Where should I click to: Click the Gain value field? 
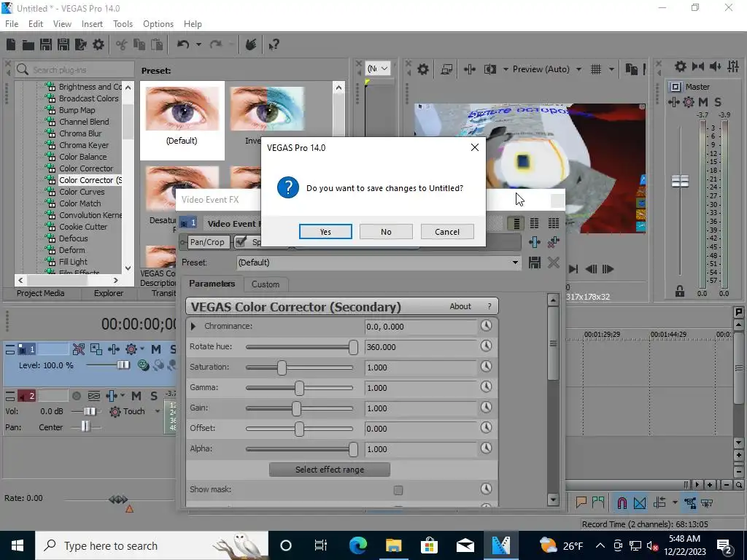coord(421,408)
